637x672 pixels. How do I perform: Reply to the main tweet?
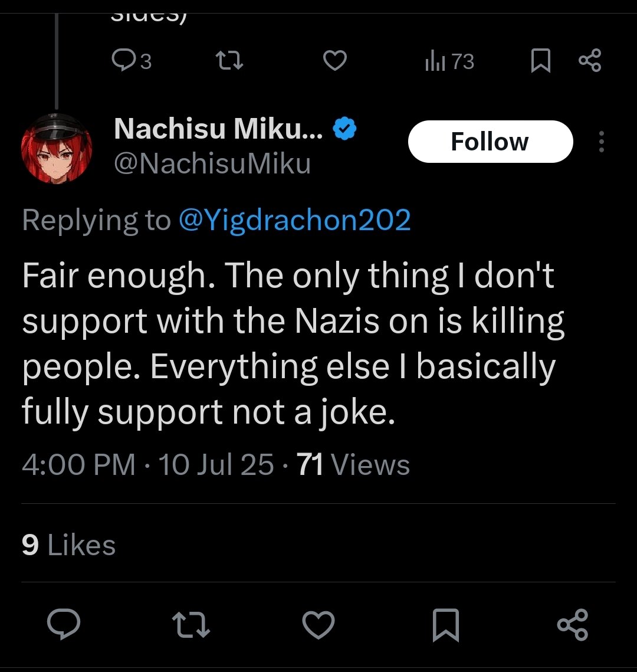tap(63, 624)
